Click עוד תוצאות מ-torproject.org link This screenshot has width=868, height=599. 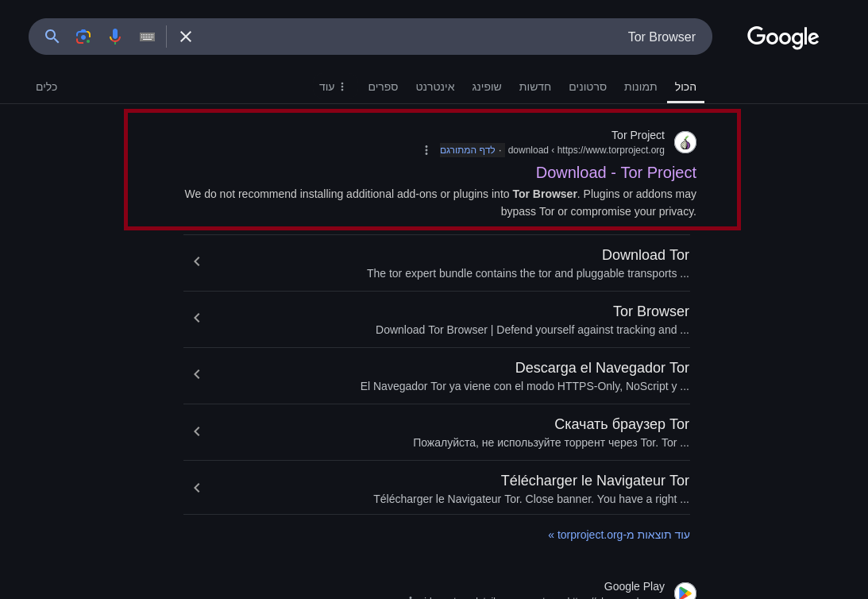pyautogui.click(x=619, y=535)
